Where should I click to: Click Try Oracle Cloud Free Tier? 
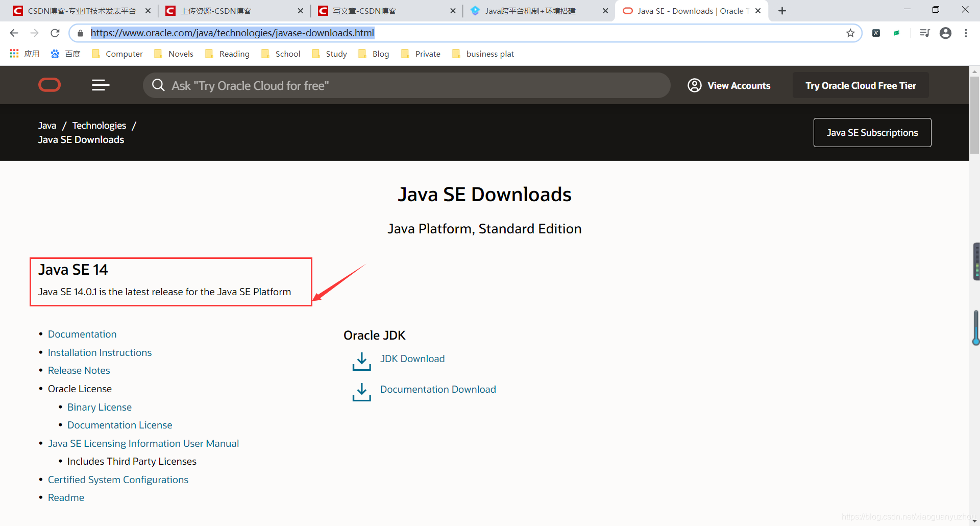click(x=861, y=85)
